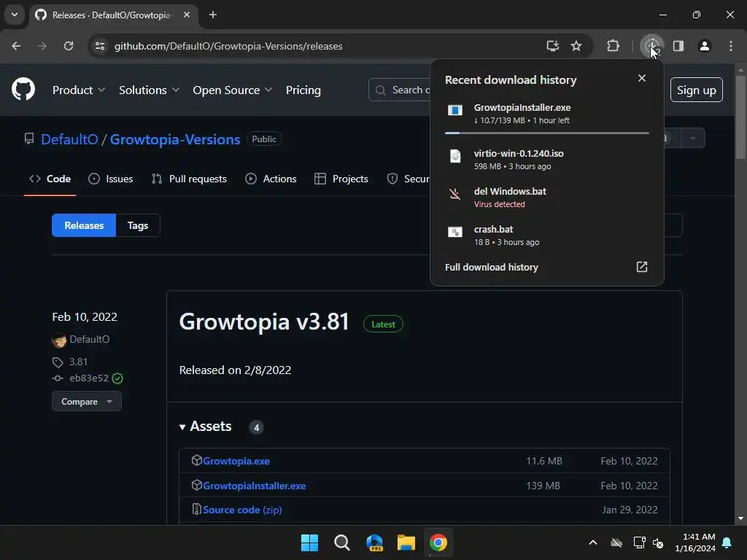Open Windows Start menu
Viewport: 747px width, 560px height.
coord(309,542)
